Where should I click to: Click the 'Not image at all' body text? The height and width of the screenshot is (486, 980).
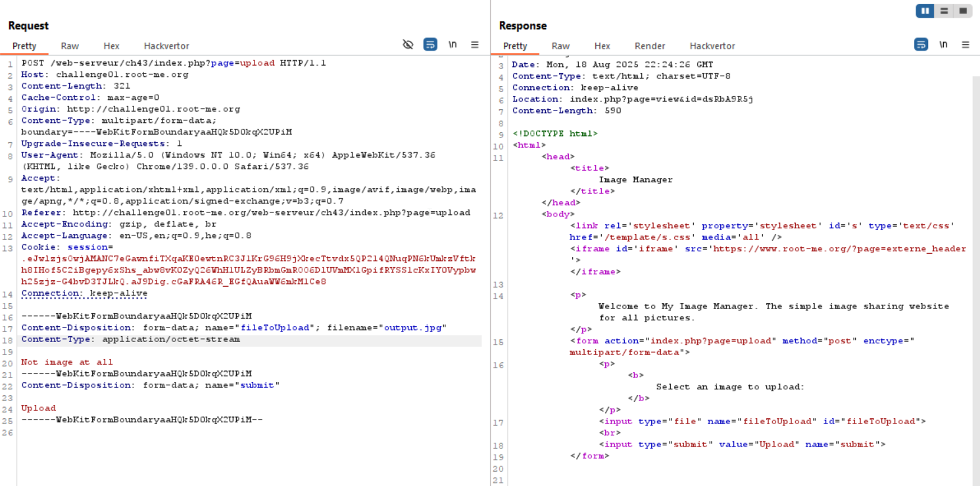coord(67,362)
